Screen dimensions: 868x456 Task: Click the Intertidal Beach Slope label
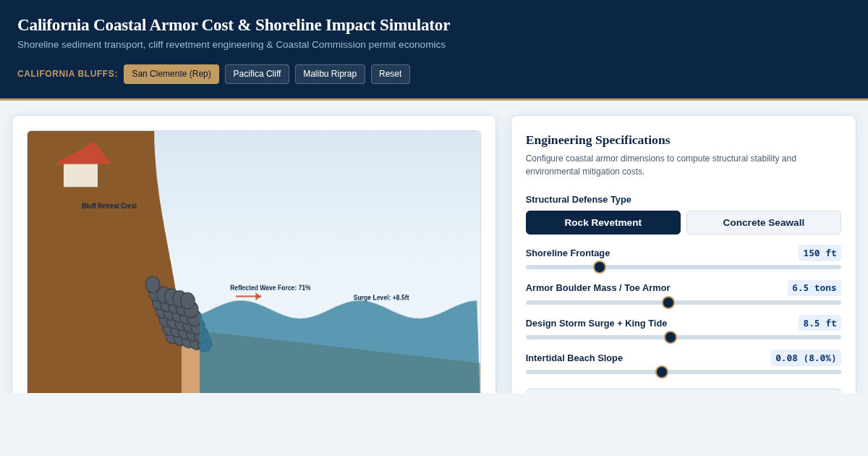point(574,358)
